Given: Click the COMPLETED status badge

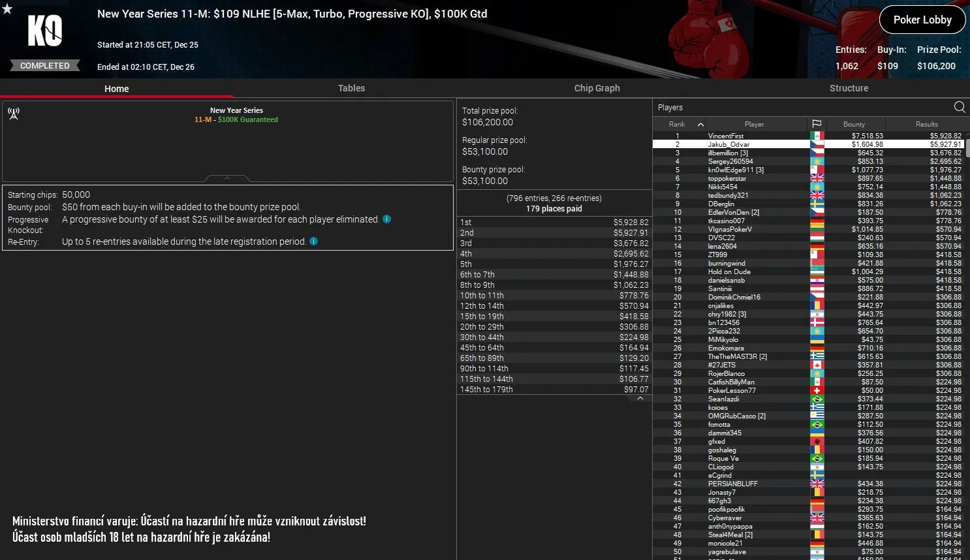Looking at the screenshot, I should point(44,65).
